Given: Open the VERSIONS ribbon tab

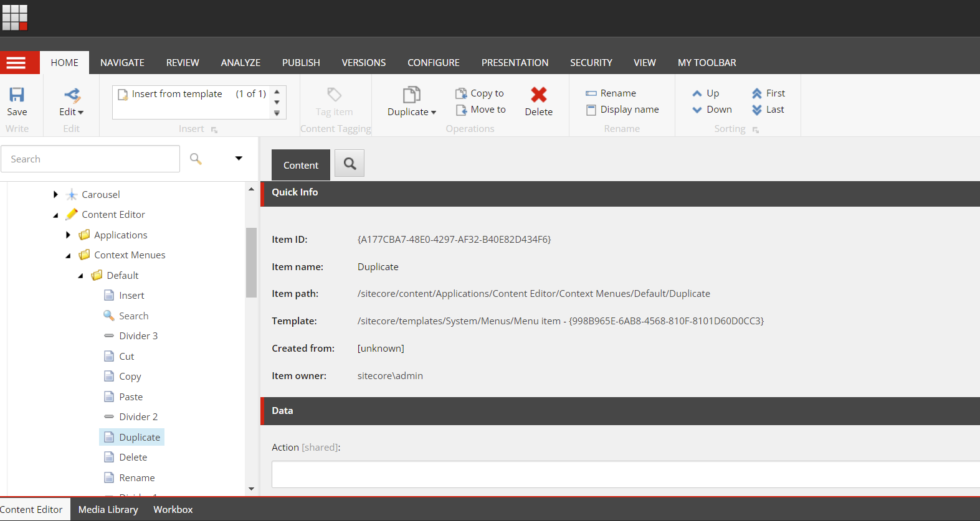Looking at the screenshot, I should 364,63.
